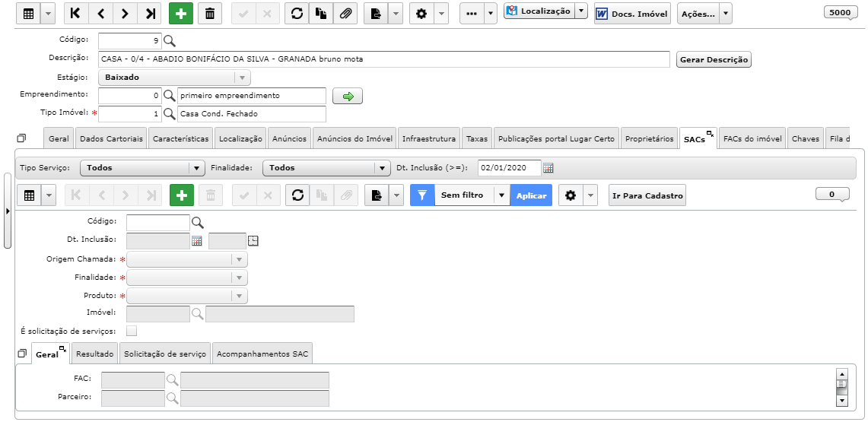Click green arrow next to Empreendimento

tap(348, 97)
